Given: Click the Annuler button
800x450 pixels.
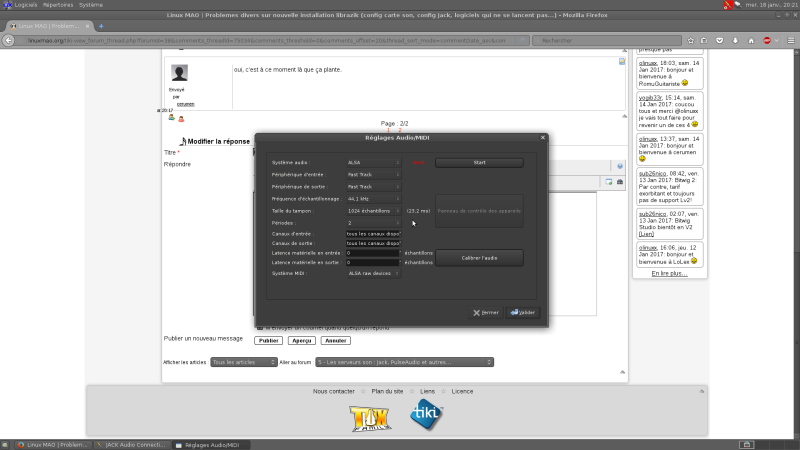Looking at the screenshot, I should (x=336, y=340).
